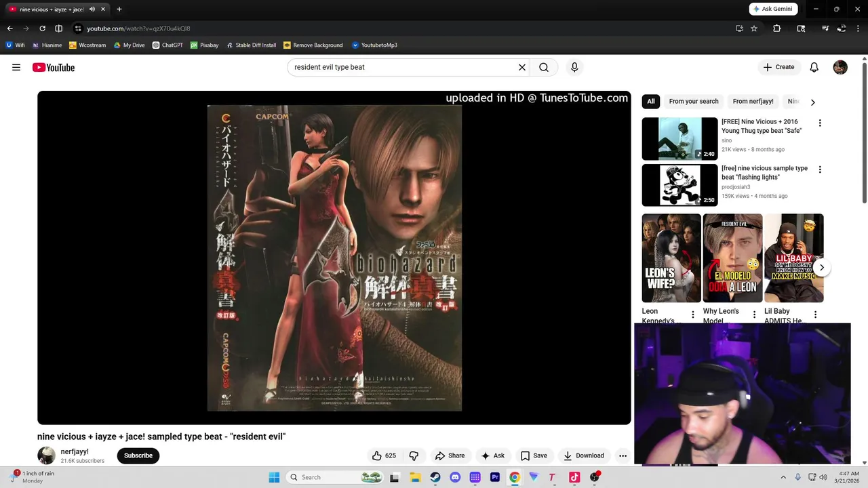Open Premiere Pro from the taskbar
The height and width of the screenshot is (488, 868).
[495, 477]
